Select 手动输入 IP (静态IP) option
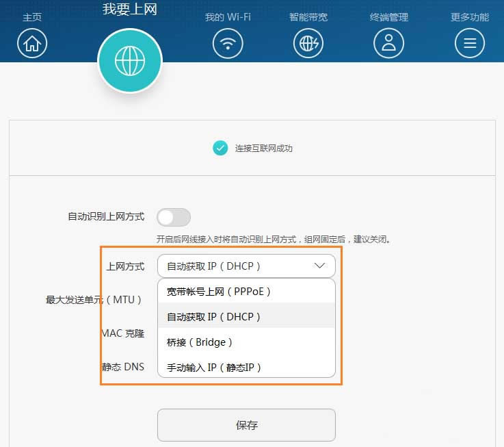 (215, 368)
